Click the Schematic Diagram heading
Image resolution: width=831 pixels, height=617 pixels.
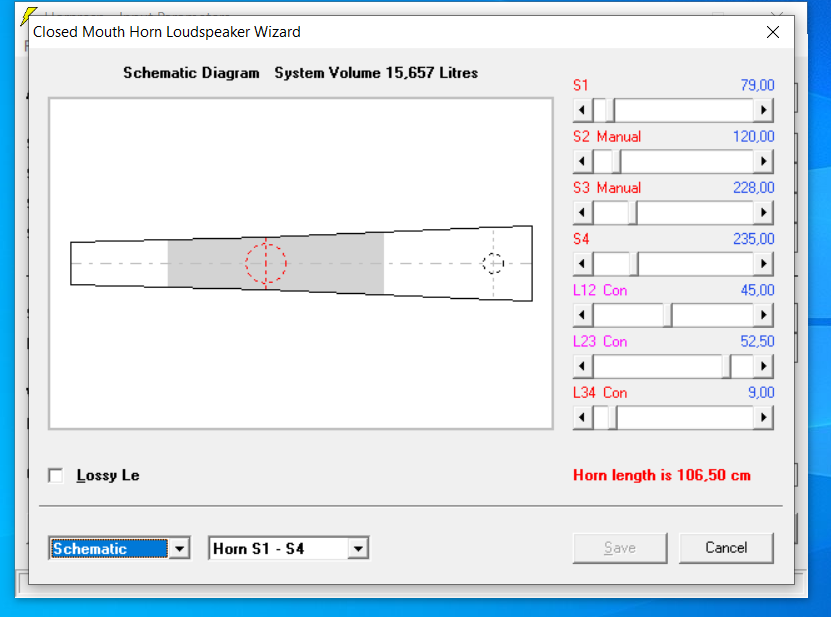[x=191, y=73]
